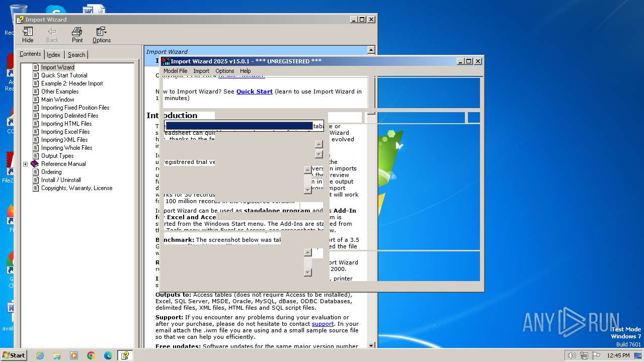
Task: Follow the Quick Start link
Action: pyautogui.click(x=255, y=92)
